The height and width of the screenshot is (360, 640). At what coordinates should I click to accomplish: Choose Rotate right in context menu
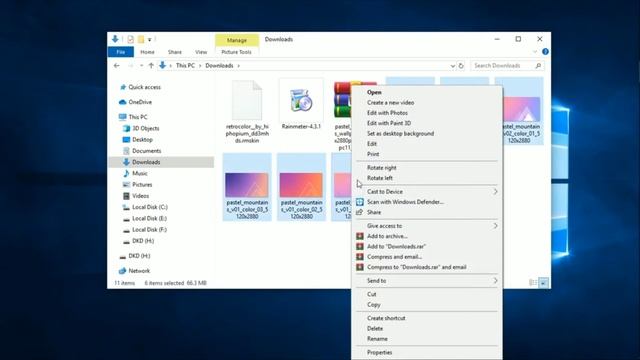[x=427, y=168]
